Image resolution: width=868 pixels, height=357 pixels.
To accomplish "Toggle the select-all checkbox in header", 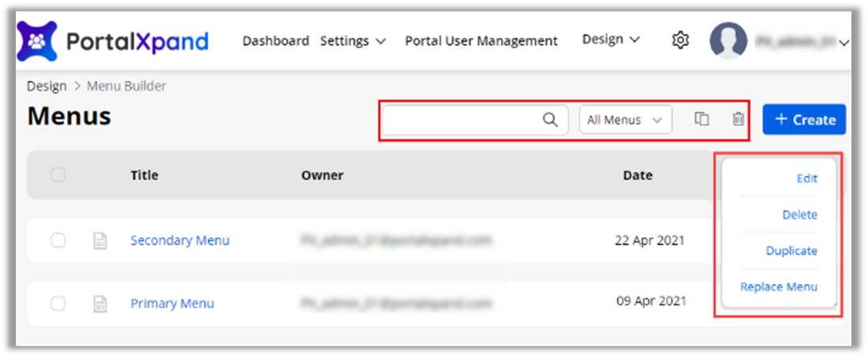I will (58, 175).
